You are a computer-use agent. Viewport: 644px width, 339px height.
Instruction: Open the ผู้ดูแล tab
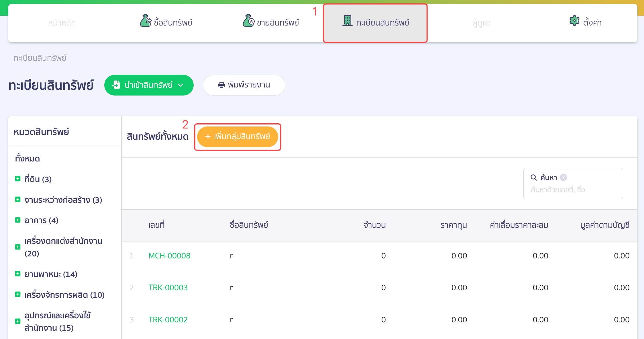(481, 23)
